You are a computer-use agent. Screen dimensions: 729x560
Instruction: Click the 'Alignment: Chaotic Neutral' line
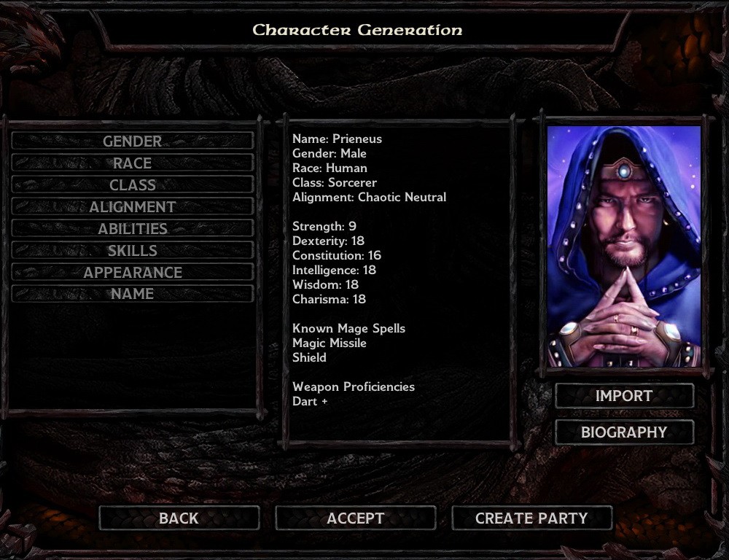[369, 197]
